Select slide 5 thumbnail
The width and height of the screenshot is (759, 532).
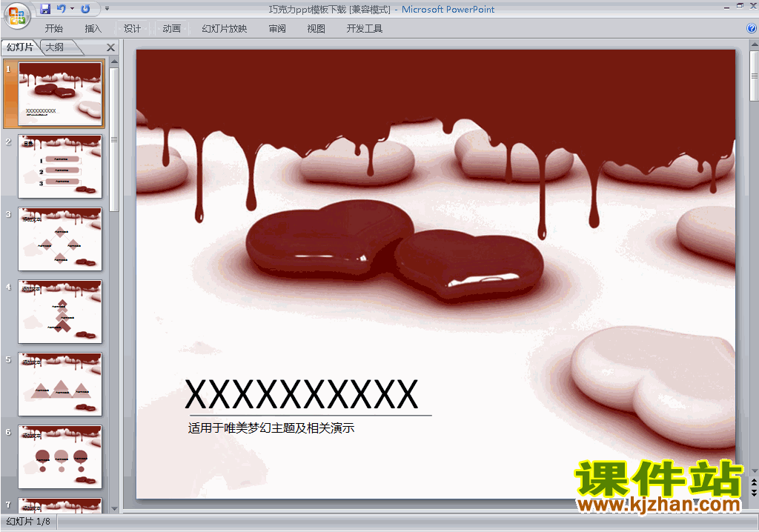coord(60,384)
